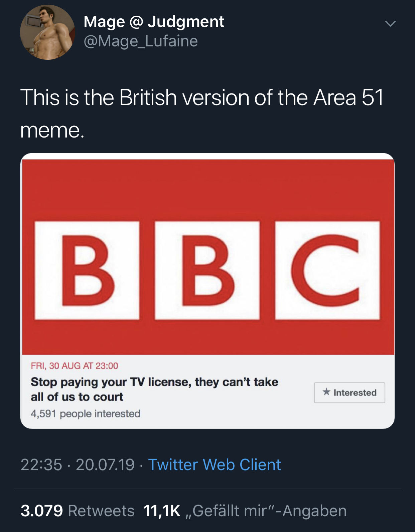Screen dimensions: 415x532
Task: Open the Twitter Web Client link
Action: (x=215, y=465)
